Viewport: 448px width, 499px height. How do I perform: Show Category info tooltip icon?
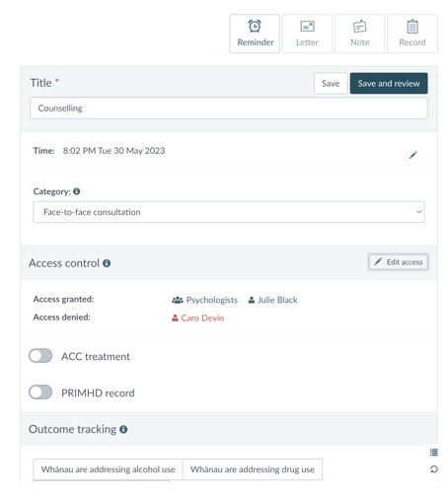pos(77,191)
